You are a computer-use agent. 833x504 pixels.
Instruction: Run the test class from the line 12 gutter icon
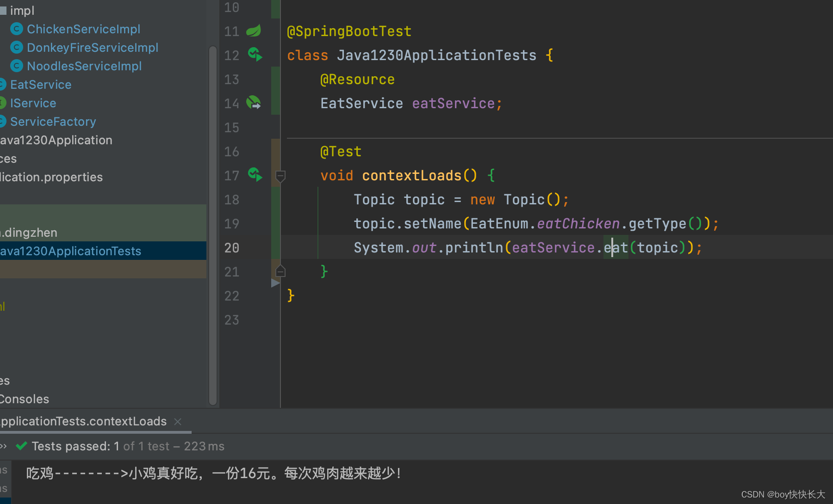pyautogui.click(x=255, y=55)
